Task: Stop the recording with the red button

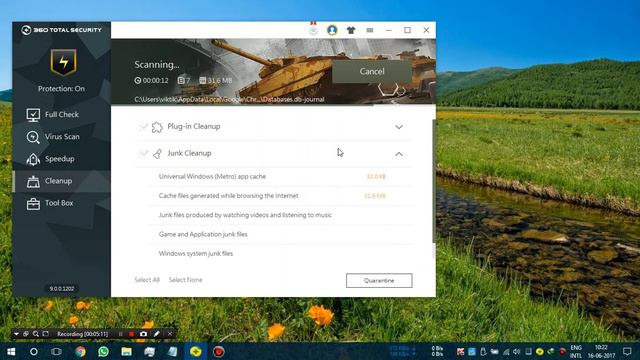Action: point(131,334)
